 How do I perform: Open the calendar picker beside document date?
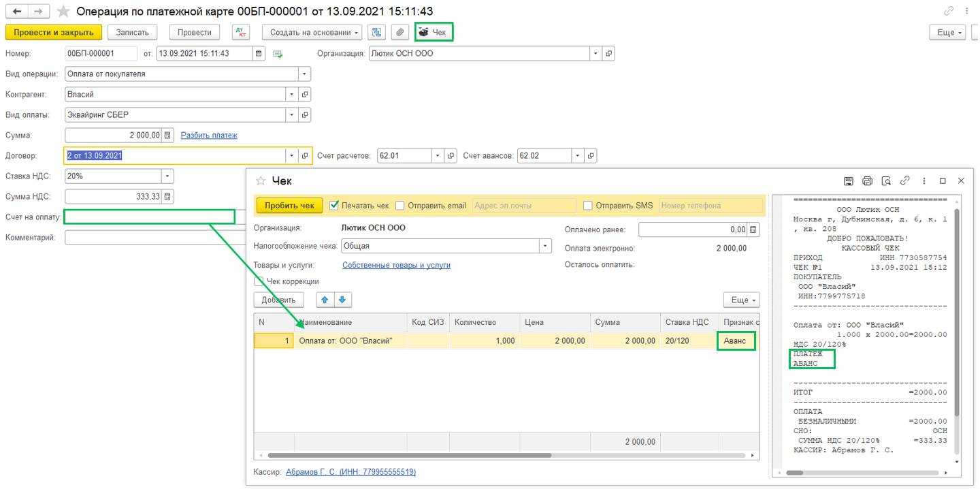point(259,54)
